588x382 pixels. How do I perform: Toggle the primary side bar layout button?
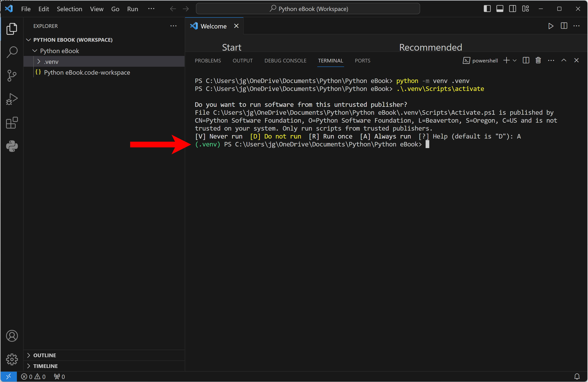[487, 9]
